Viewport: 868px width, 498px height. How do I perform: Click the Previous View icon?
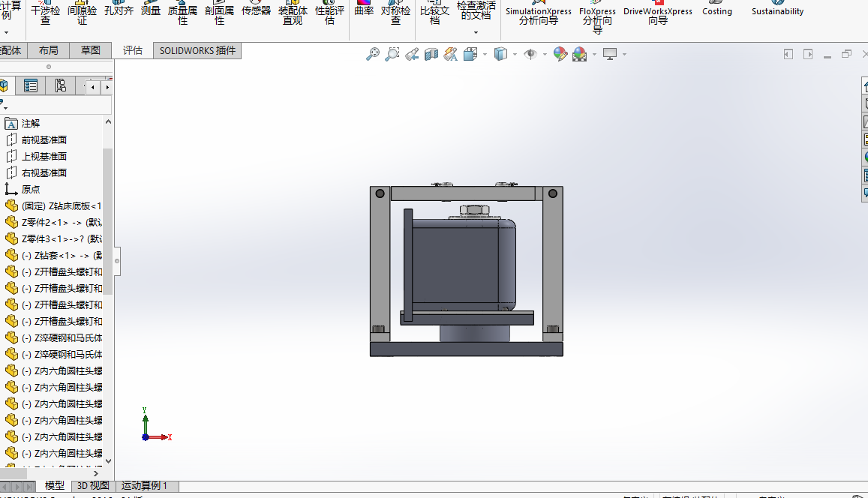pyautogui.click(x=411, y=54)
